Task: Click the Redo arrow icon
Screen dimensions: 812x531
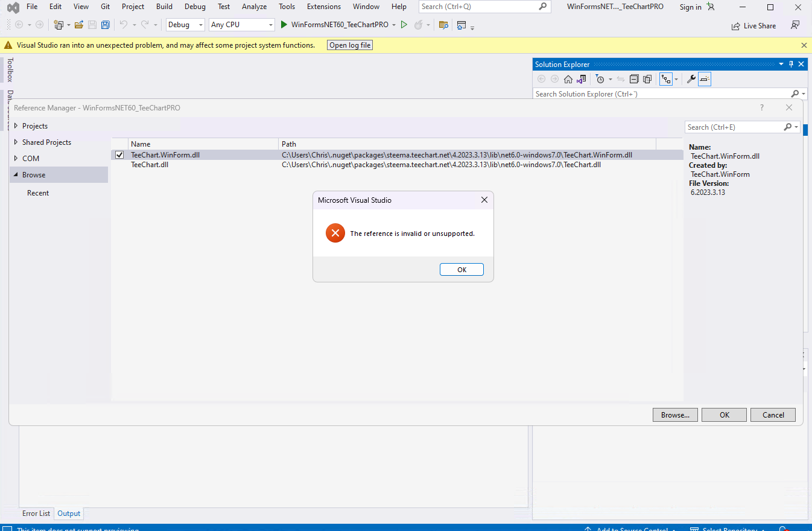Action: point(145,25)
